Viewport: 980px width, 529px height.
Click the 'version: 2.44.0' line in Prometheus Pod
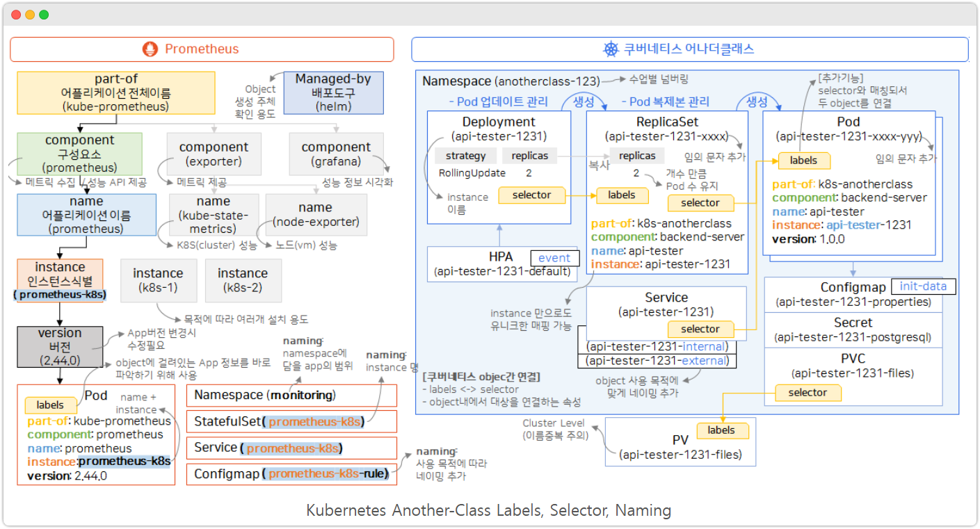(x=67, y=476)
